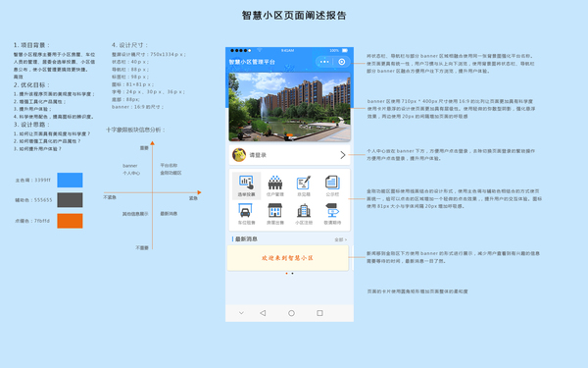
Task: Tap the battery icon in status bar
Action: coord(345,50)
